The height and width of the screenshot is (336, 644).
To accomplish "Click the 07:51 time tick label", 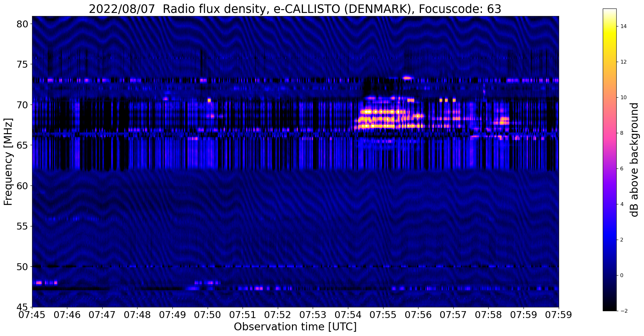I will [x=243, y=315].
